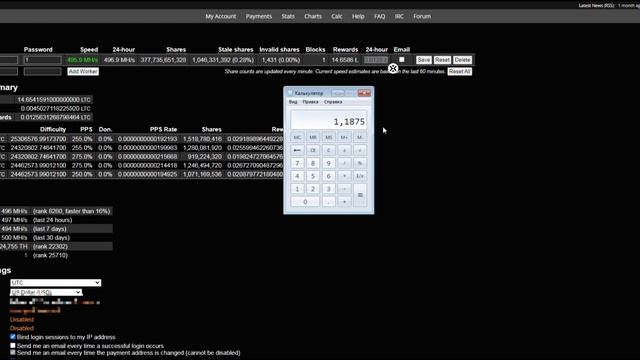640x360 pixels.
Task: Toggle the worker Email checkbox
Action: 402,60
